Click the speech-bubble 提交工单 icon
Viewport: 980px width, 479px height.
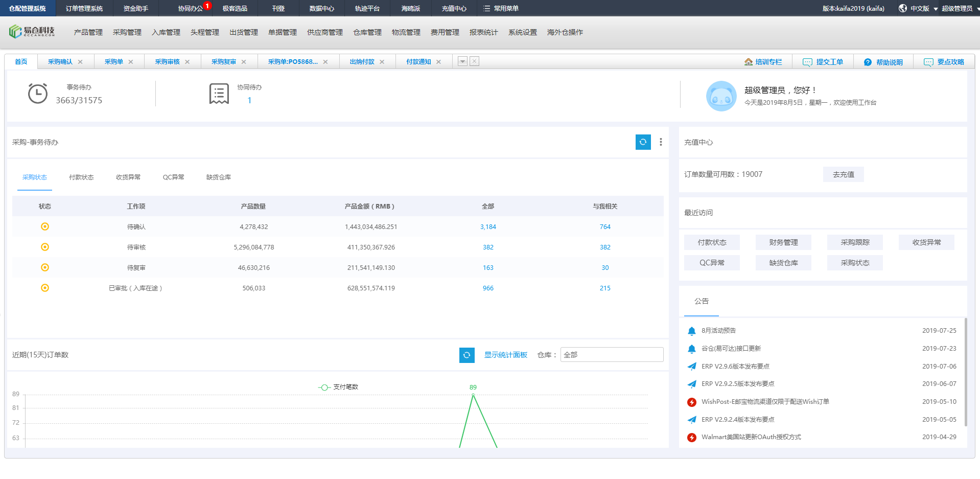pyautogui.click(x=806, y=61)
